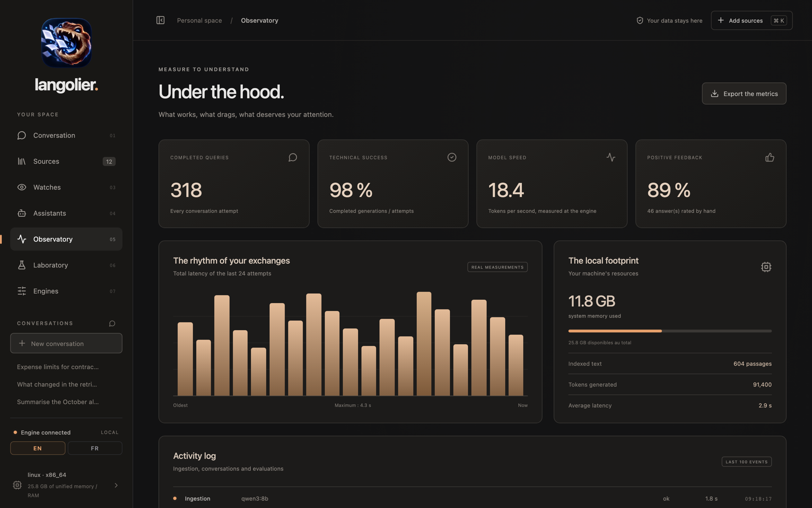Click the Observatory breadcrumb label
Screen dimensions: 812x508
(x=259, y=20)
